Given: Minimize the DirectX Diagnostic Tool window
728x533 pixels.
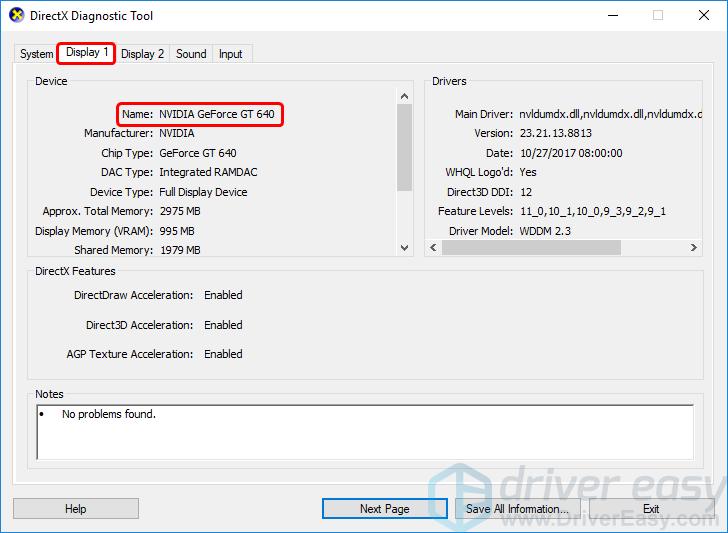Looking at the screenshot, I should point(613,15).
